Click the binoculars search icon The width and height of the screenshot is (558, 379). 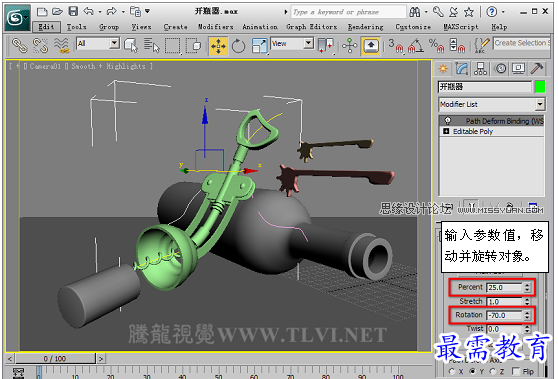(414, 12)
